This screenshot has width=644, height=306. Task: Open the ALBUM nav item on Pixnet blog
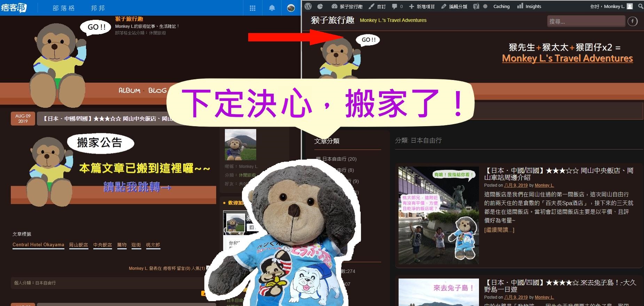[129, 90]
